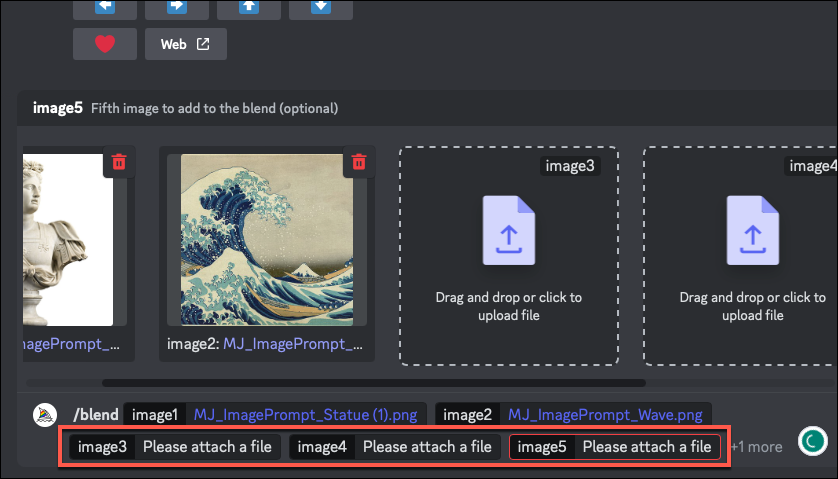
Task: Click the red heart favorite button
Action: (x=105, y=44)
